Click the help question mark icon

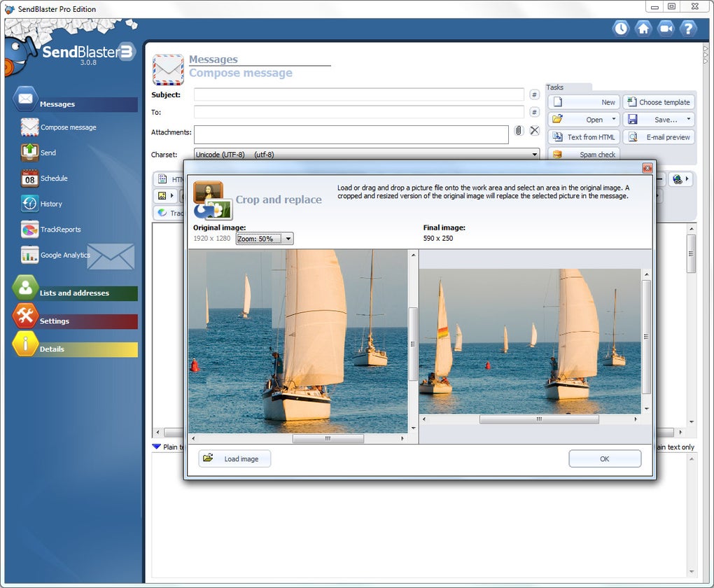[x=688, y=29]
